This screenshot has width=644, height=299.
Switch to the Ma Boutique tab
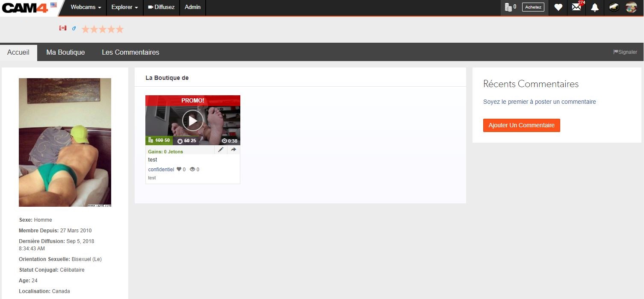point(65,52)
